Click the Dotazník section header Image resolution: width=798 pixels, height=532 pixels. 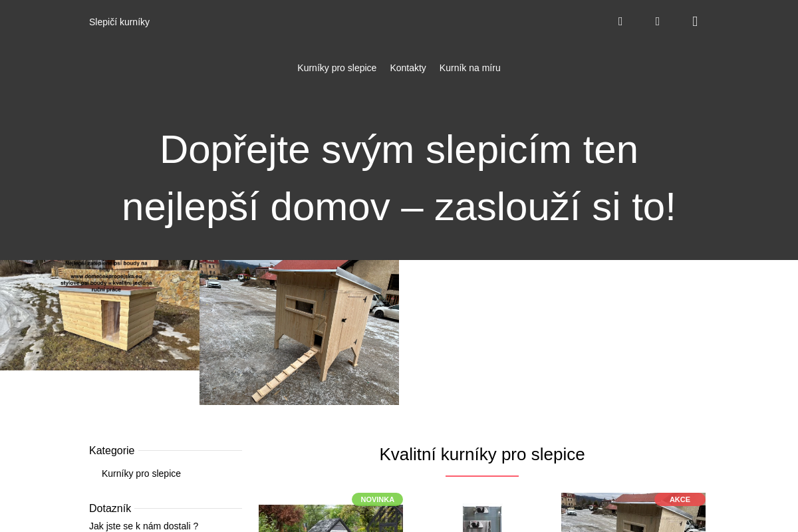[x=110, y=507]
